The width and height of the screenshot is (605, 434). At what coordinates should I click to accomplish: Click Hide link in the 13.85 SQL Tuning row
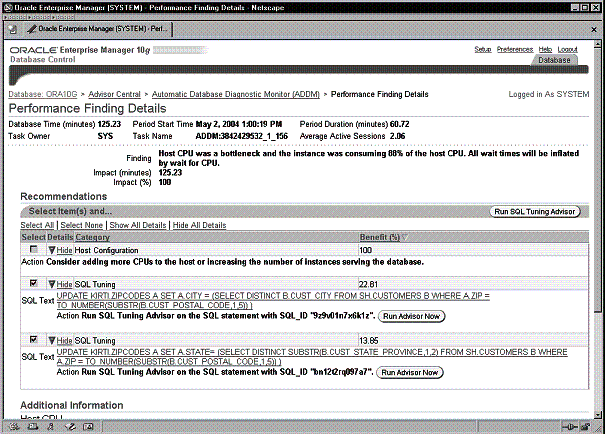[x=64, y=341]
